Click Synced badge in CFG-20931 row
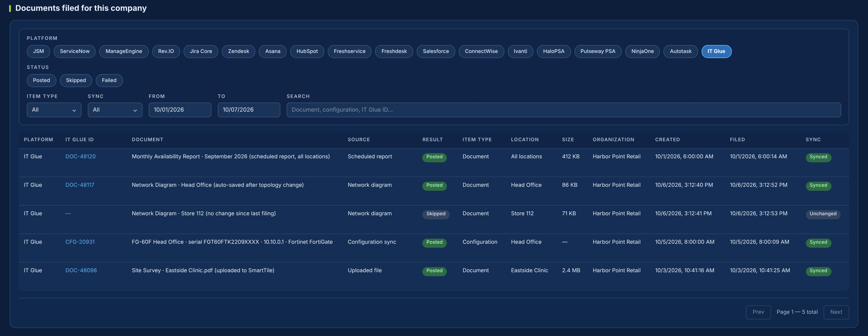 pos(818,243)
